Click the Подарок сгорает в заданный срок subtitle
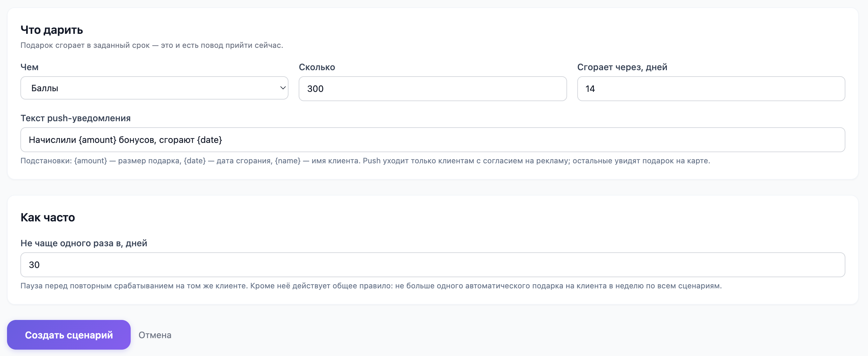This screenshot has height=356, width=868. tap(152, 45)
